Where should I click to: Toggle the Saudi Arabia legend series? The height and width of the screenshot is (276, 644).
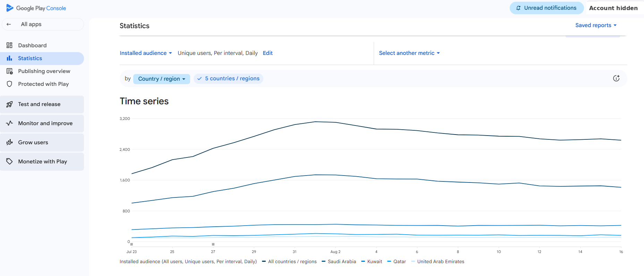tap(339, 261)
